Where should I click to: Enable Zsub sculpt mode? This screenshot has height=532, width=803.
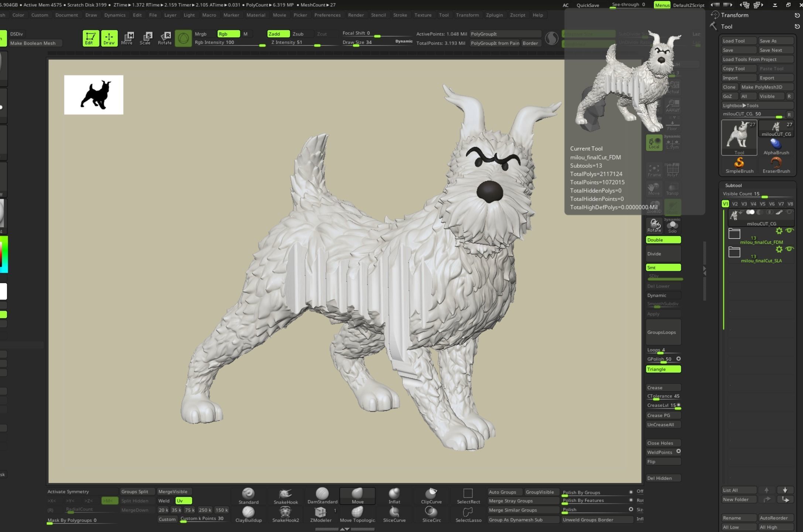point(302,34)
